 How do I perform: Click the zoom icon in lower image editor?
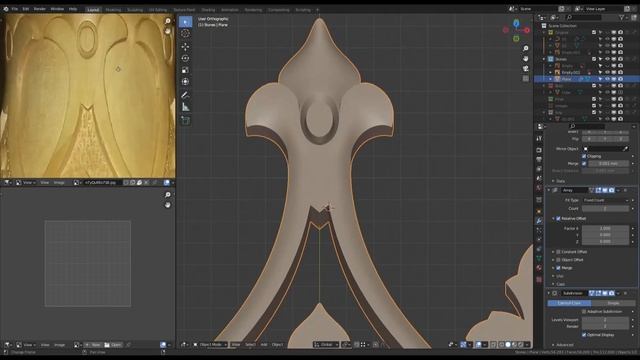168,195
